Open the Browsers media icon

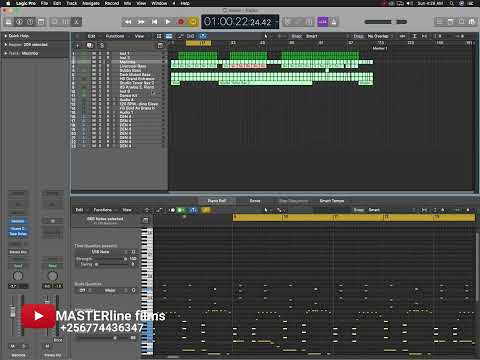click(472, 22)
